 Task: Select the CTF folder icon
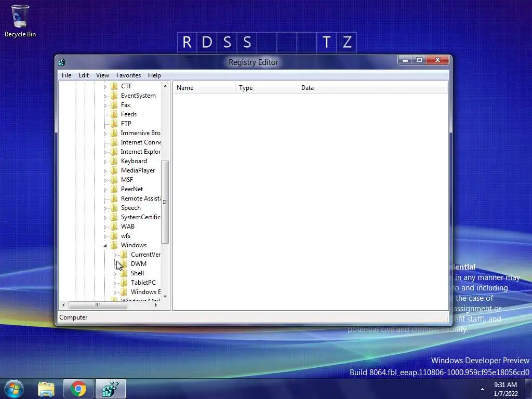(114, 86)
